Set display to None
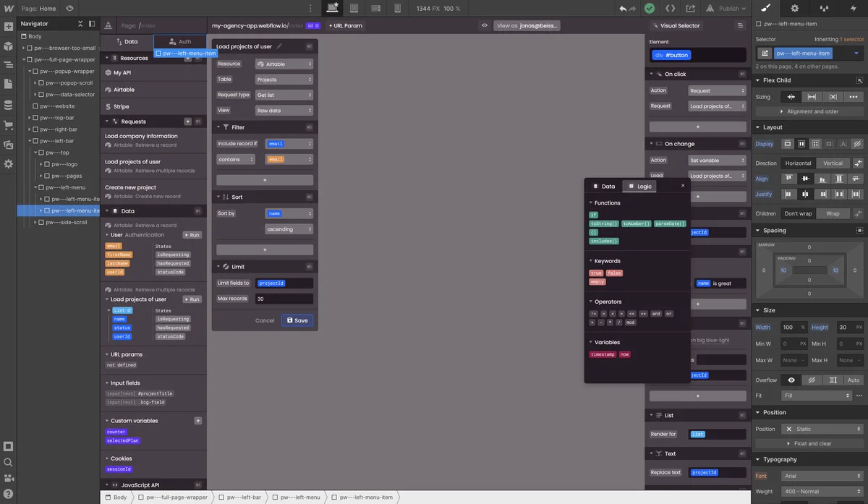The width and height of the screenshot is (868, 504). click(857, 144)
